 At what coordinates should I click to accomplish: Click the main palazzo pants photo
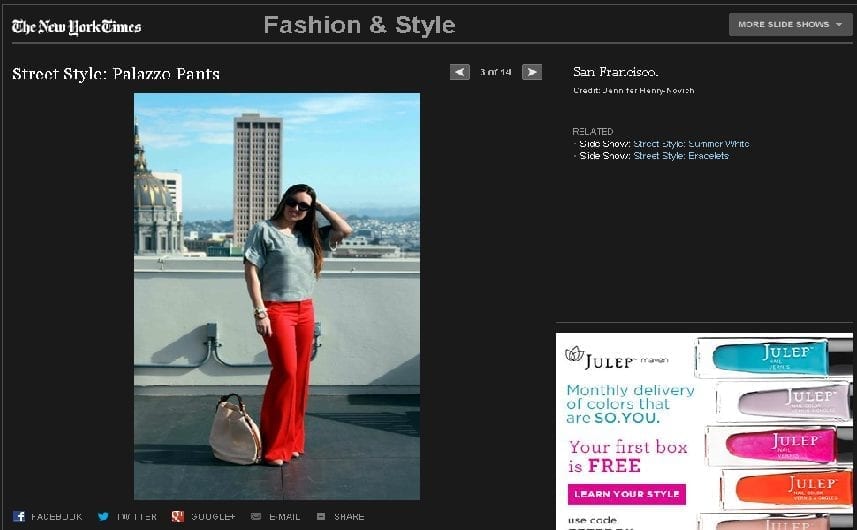pos(277,296)
